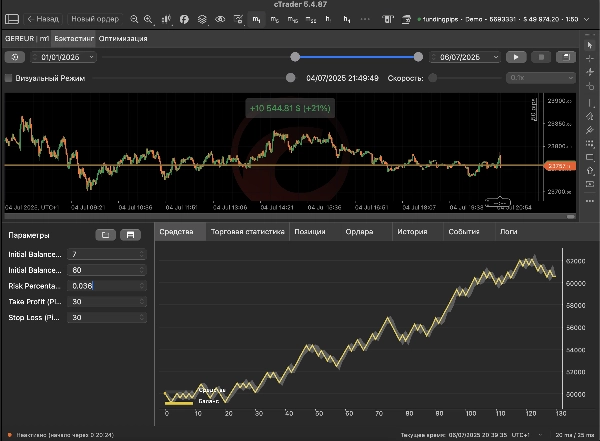The width and height of the screenshot is (600, 441).
Task: Click the load parameters folder icon
Action: tap(106, 234)
